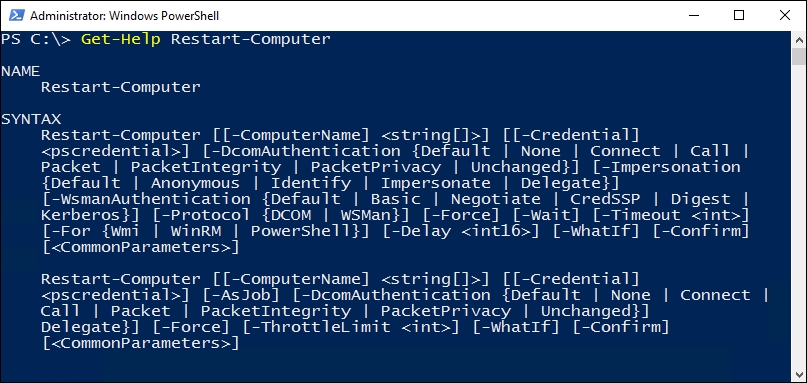Viewport: 807px width, 383px height.
Task: Close the Administrator PowerShell window
Action: click(784, 15)
